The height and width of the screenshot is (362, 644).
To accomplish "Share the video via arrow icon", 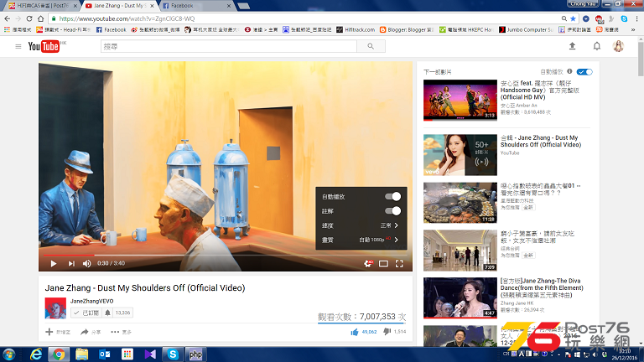I will pos(85,332).
